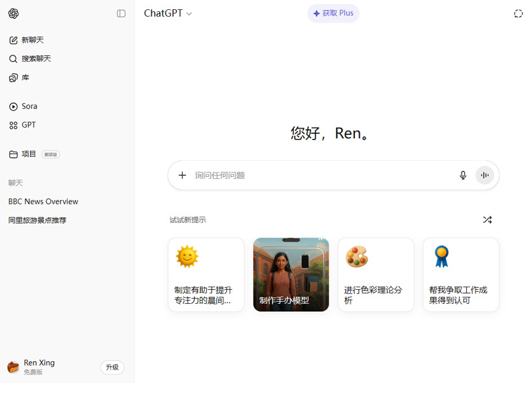This screenshot has height=399, width=532.
Task: Start voice mode with the waveform icon
Action: 485,175
